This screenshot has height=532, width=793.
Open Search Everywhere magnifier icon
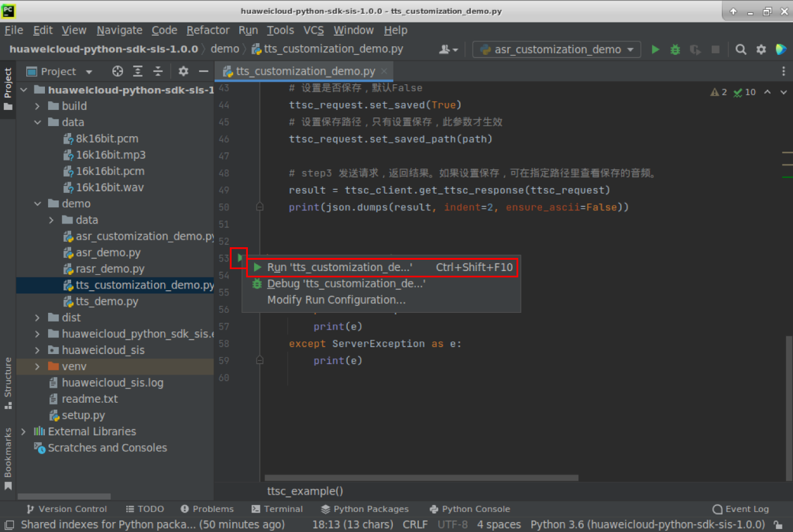(x=741, y=49)
